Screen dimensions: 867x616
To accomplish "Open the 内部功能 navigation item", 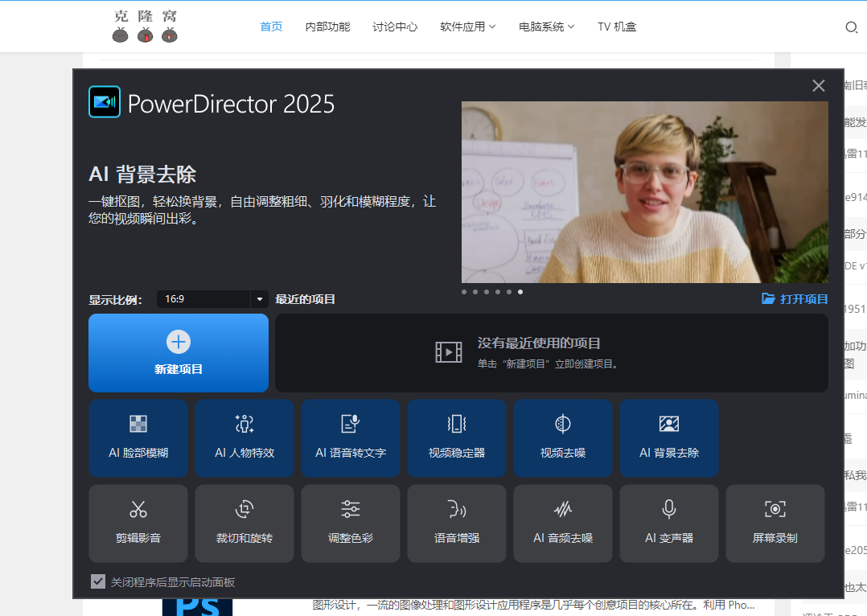I will [327, 27].
